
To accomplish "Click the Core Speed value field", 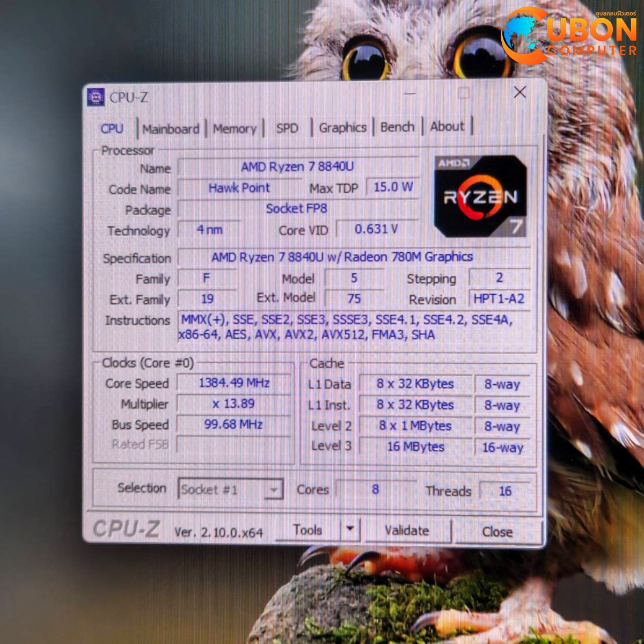I will pyautogui.click(x=233, y=383).
